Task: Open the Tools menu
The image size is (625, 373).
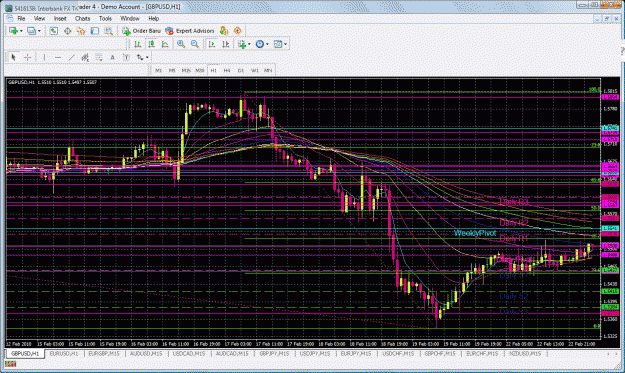Action: [105, 18]
